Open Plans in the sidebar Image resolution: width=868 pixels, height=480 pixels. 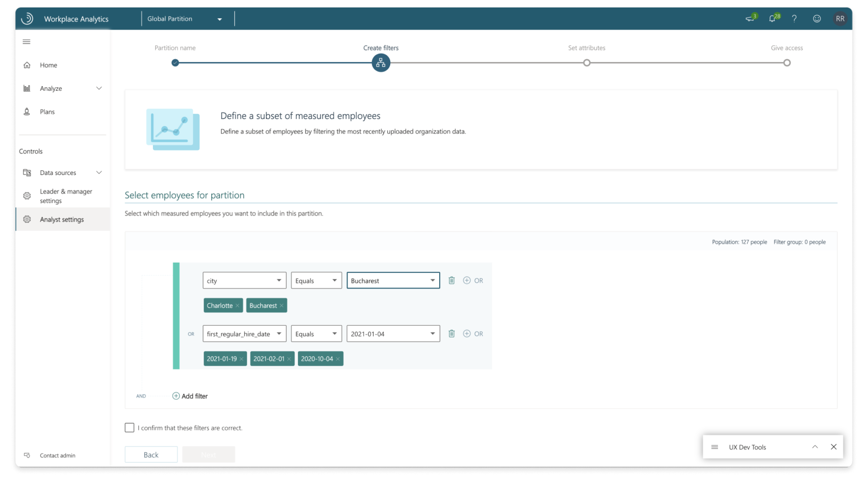coord(47,112)
